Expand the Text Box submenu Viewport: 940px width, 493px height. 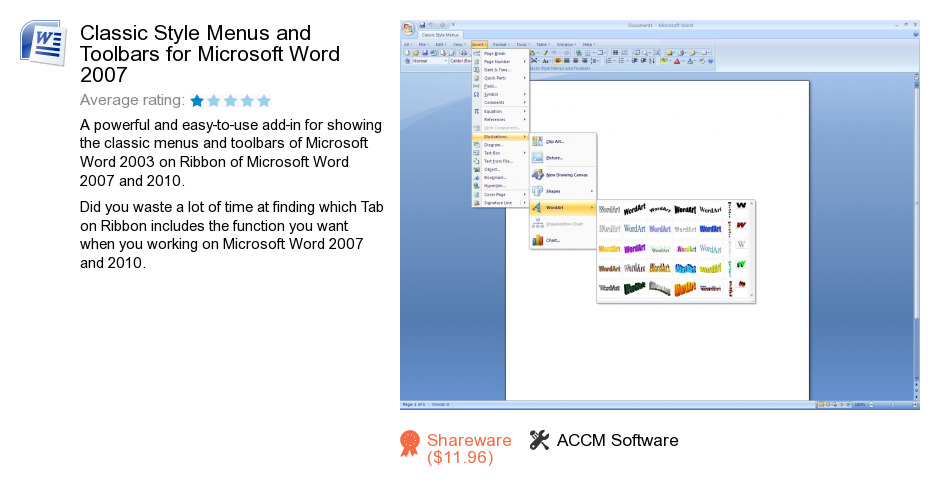[x=501, y=153]
